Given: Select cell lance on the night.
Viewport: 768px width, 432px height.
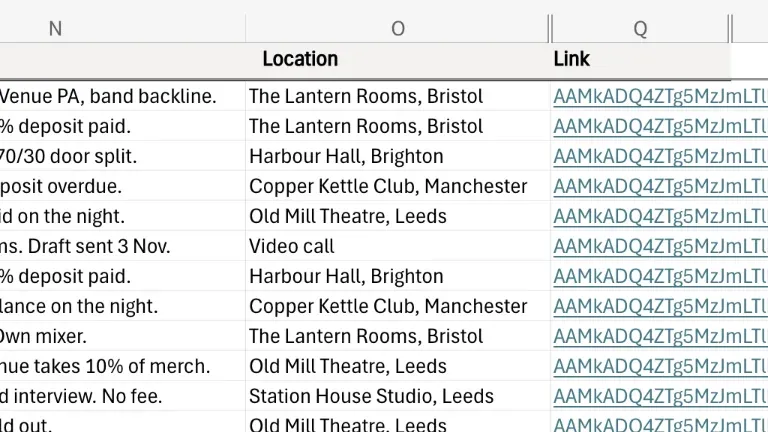Looking at the screenshot, I should pos(122,306).
